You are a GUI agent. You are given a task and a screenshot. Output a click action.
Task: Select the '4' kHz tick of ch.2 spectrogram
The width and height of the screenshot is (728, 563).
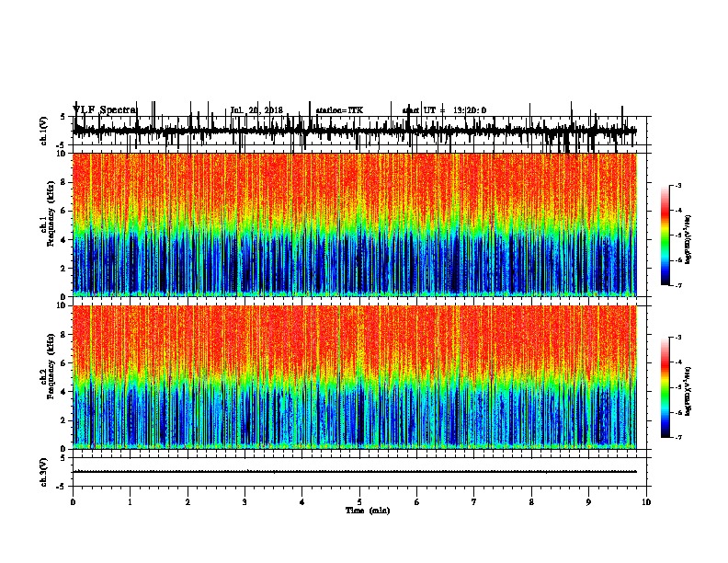[63, 392]
